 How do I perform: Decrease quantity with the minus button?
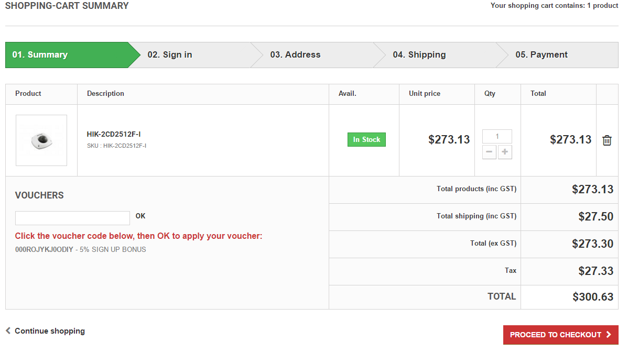tap(489, 152)
